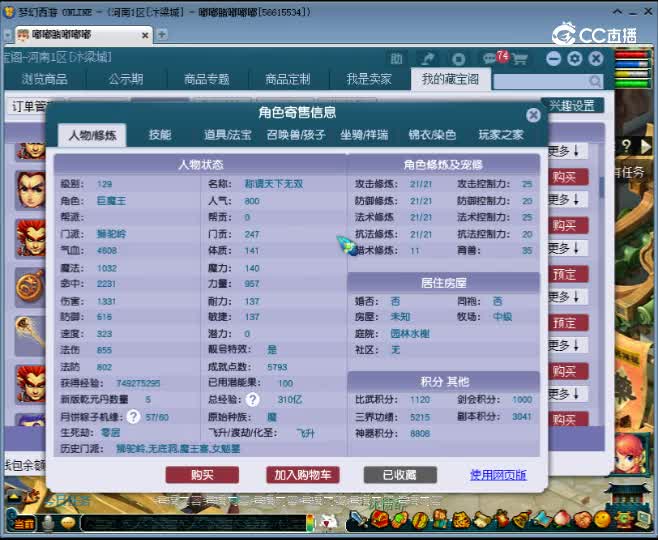Switch to the 坐骑/祥瑞 tab

364,135
